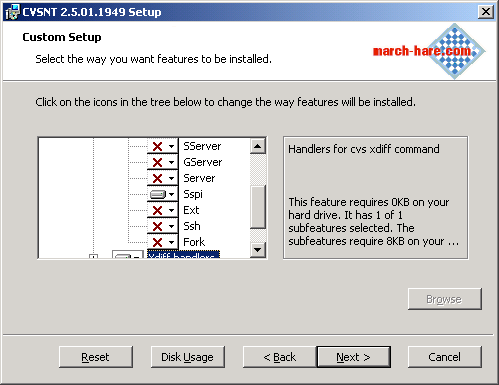Click the disabled Browse button

[445, 299]
